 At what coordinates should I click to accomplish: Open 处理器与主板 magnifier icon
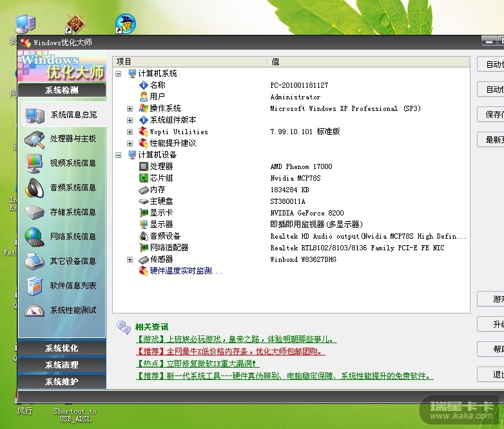(x=35, y=140)
